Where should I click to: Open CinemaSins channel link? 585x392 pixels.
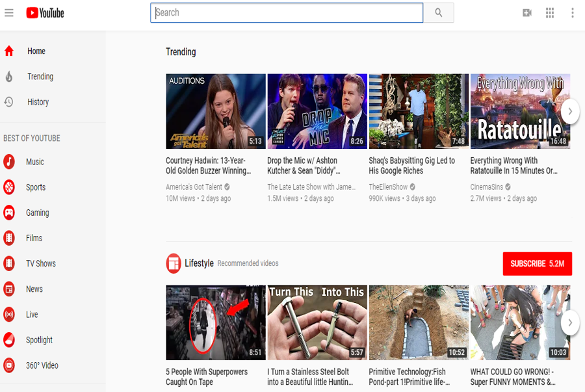(486, 187)
